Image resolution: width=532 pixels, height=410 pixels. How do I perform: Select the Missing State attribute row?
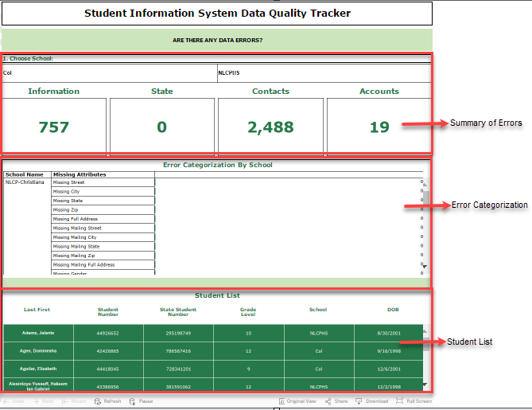[x=103, y=201]
